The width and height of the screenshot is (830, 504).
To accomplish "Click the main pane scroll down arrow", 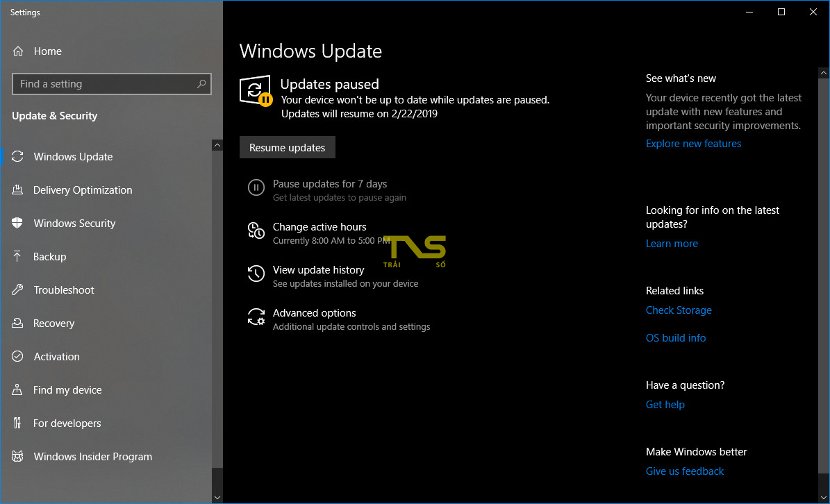I will tap(824, 498).
